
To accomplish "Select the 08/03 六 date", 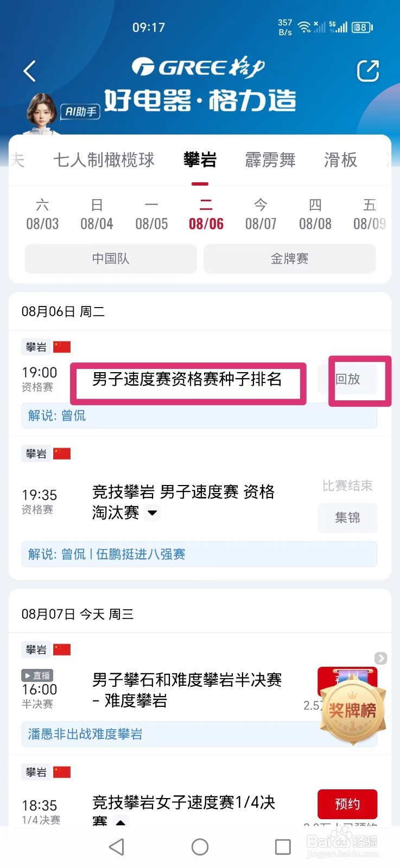I will (x=42, y=214).
